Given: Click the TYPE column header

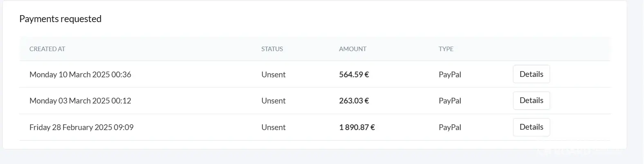Looking at the screenshot, I should (446, 49).
